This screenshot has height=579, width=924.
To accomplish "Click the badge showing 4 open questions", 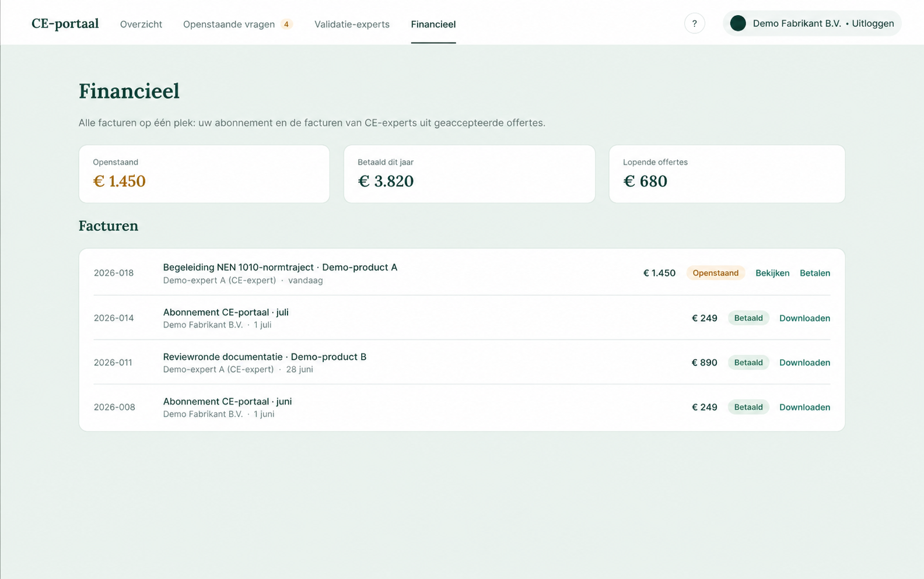I will [286, 24].
